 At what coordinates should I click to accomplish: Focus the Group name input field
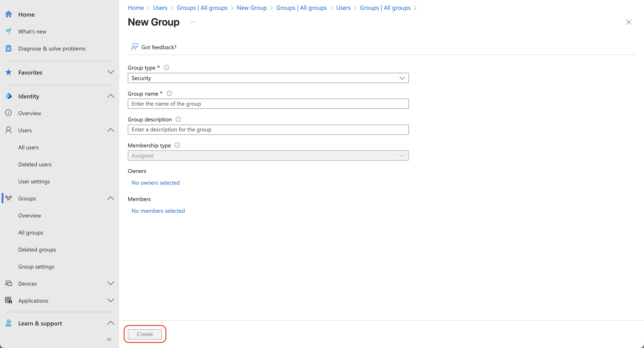(268, 104)
